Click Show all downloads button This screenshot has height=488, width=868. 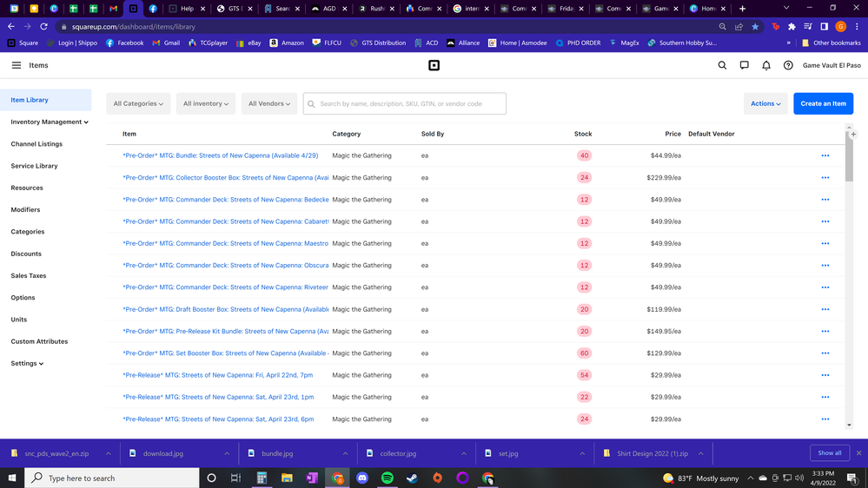point(829,452)
